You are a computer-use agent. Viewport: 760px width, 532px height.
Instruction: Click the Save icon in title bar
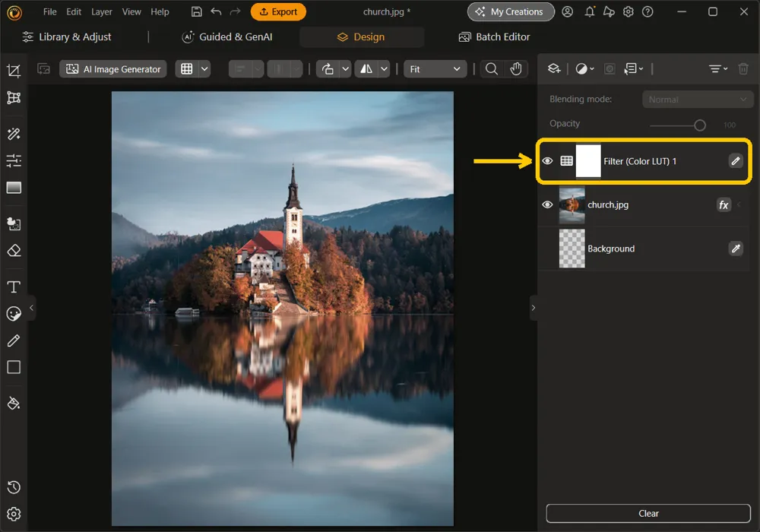196,11
